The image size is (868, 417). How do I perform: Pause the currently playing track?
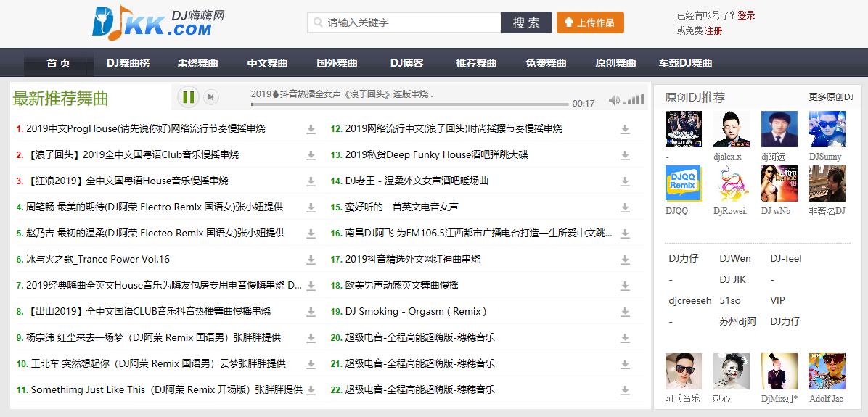pyautogui.click(x=189, y=96)
